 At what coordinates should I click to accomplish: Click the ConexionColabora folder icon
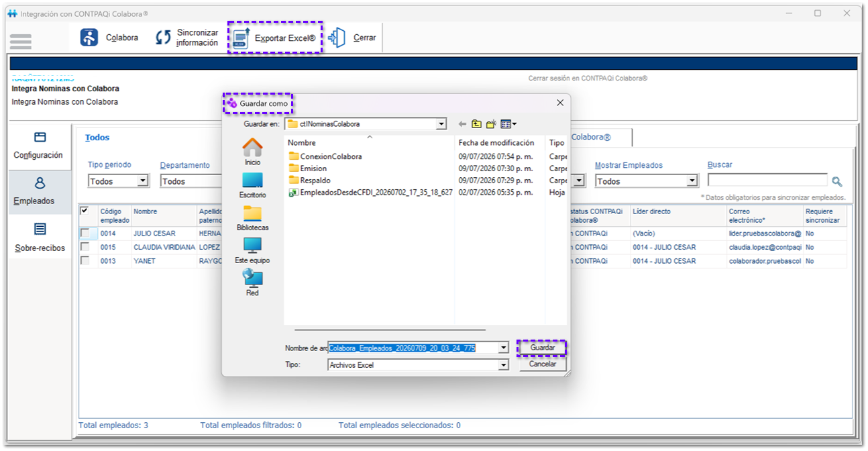pos(294,156)
